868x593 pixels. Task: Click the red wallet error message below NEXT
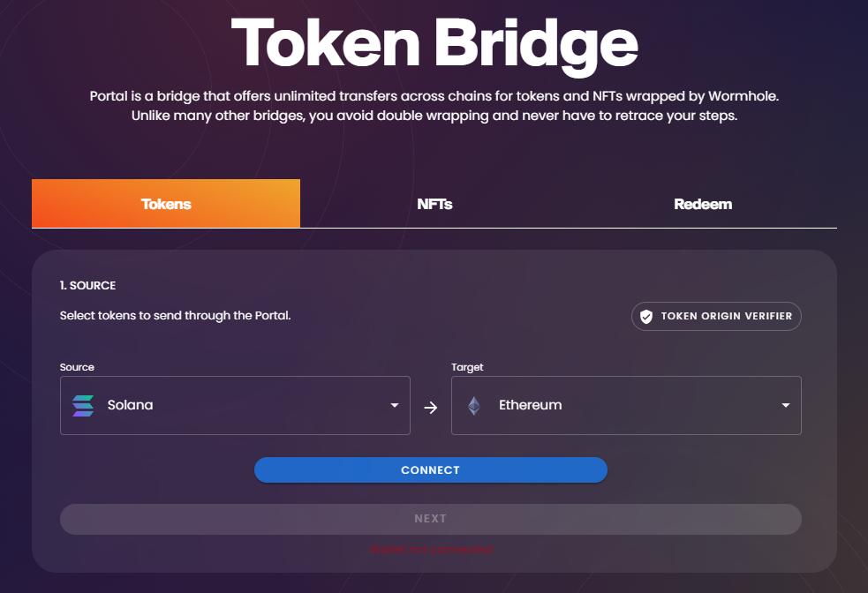[x=430, y=548]
